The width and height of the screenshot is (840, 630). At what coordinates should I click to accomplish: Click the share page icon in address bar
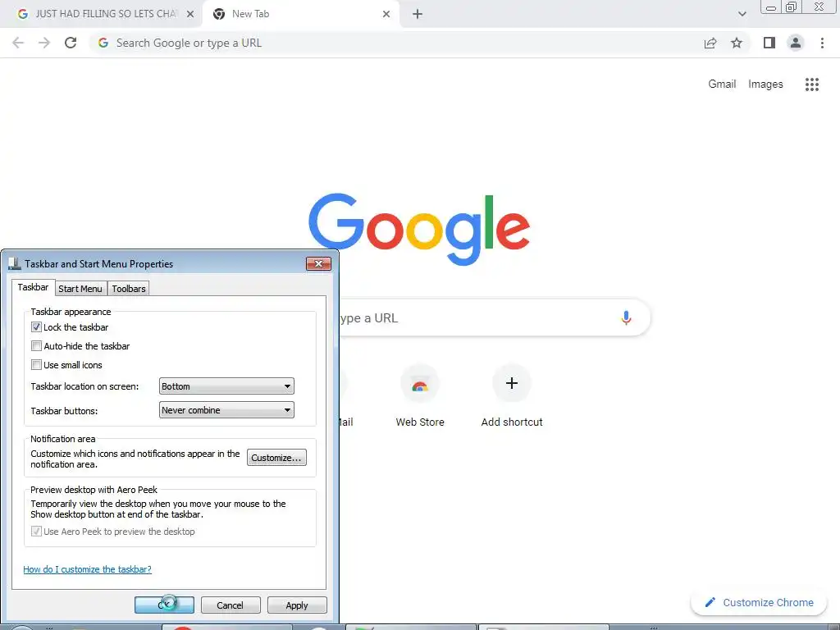[710, 43]
